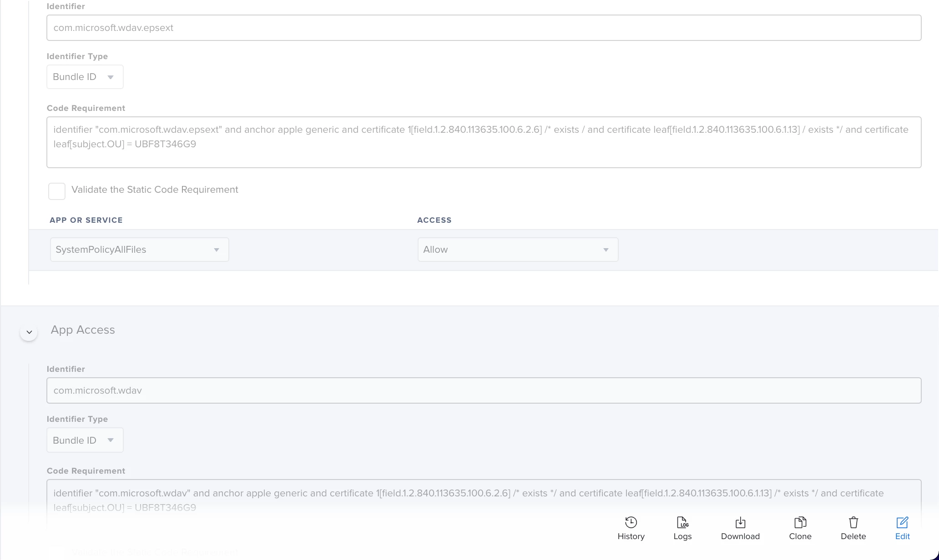The height and width of the screenshot is (560, 939).
Task: Click the com.microsoft.wdav.epsext identifier field
Action: pos(484,28)
